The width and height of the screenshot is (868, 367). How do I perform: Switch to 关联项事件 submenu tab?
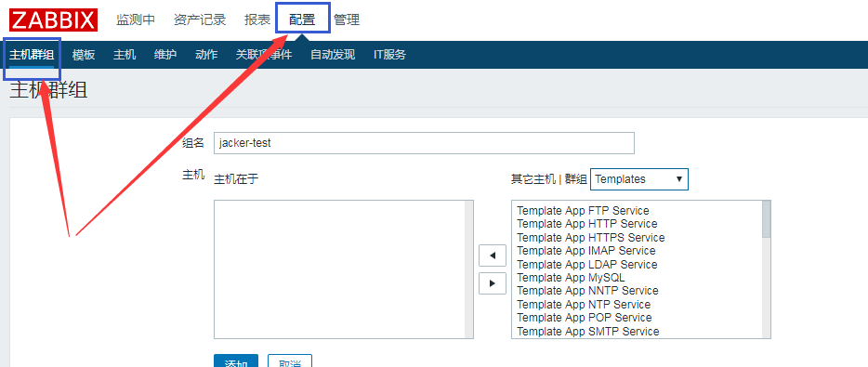pos(264,55)
